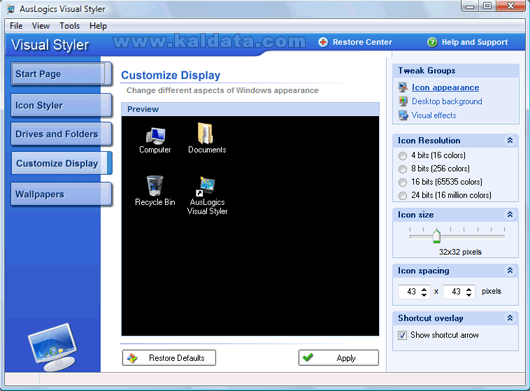Collapse the Icon Resolution panel
The width and height of the screenshot is (530, 391).
(x=510, y=140)
